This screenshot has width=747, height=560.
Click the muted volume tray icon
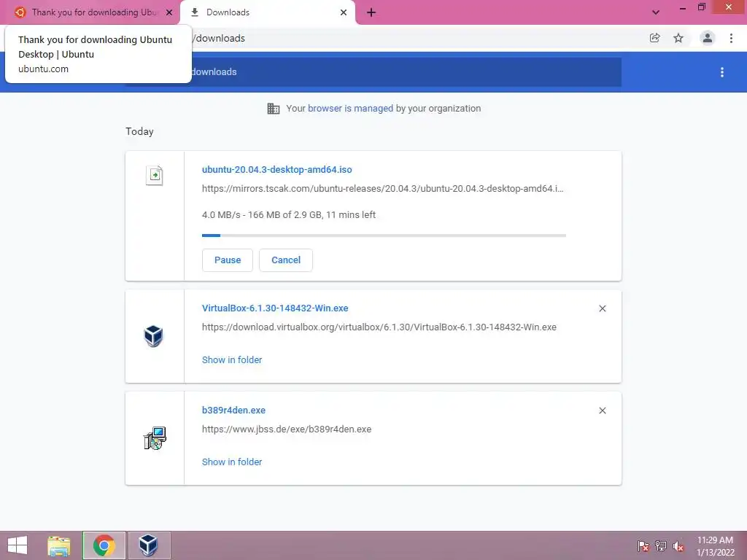coord(678,545)
